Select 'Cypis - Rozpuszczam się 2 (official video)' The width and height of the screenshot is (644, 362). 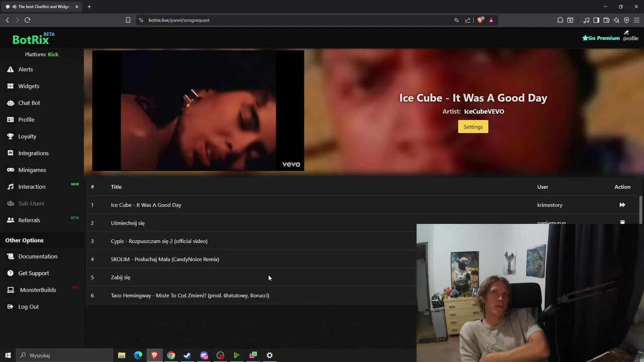tap(159, 241)
